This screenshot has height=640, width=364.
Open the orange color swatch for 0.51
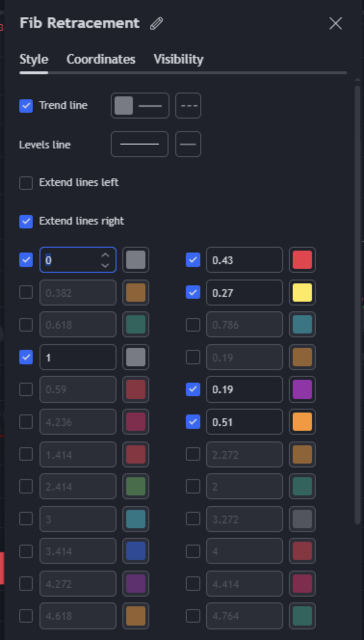tap(302, 422)
